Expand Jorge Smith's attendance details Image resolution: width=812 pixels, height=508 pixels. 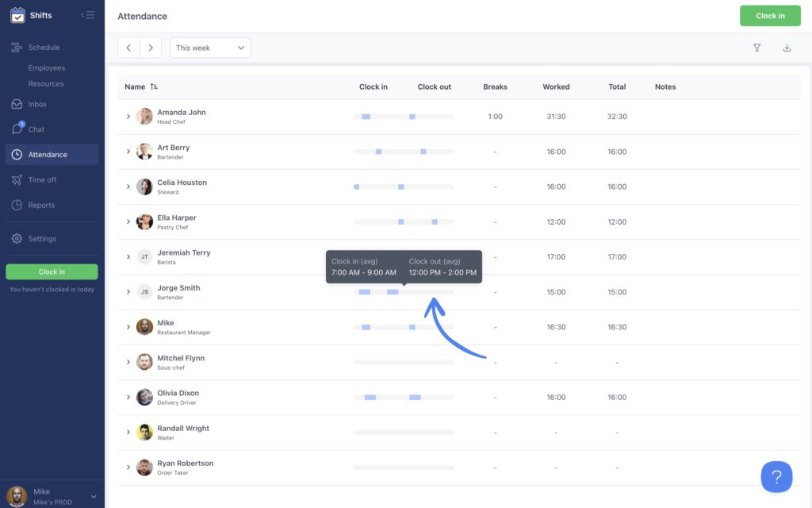[128, 292]
